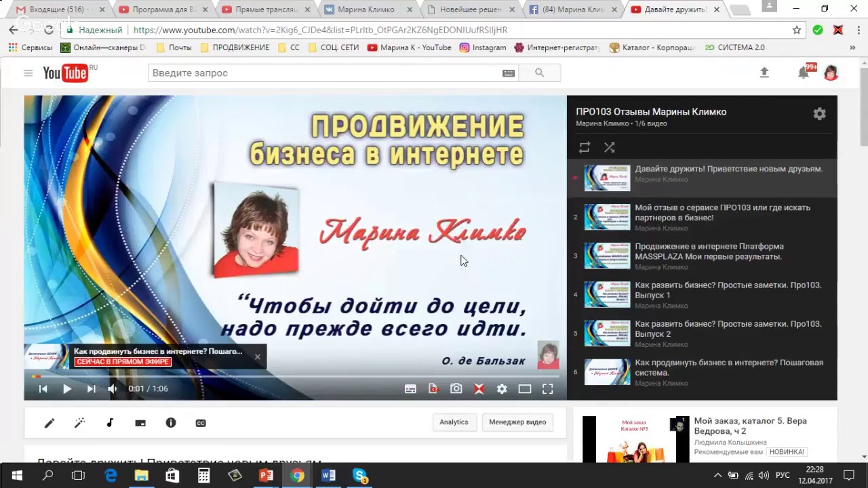Screen dimensions: 868x488
Task: Toggle playlist repeat (loop) button
Action: tap(584, 147)
